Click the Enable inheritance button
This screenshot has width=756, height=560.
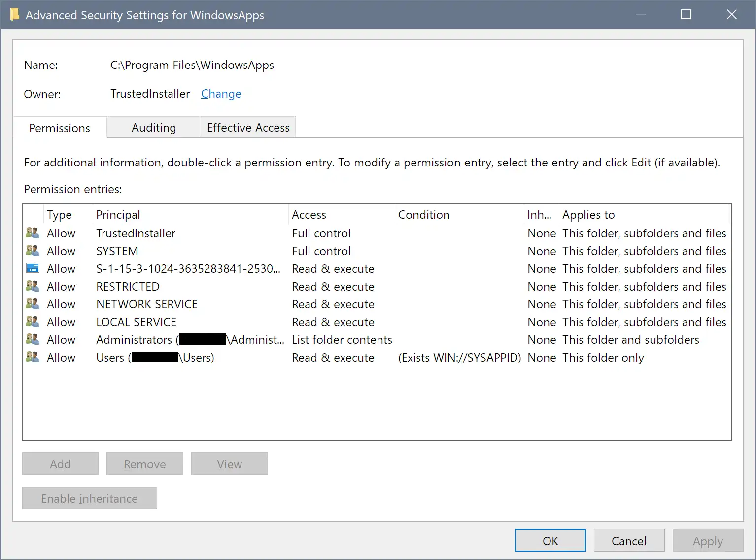click(89, 498)
